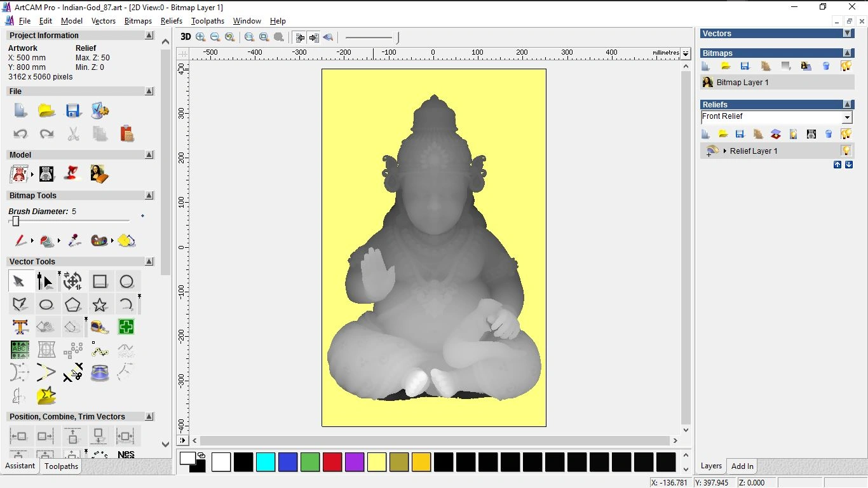Select the Colour Picker bitmap tool
Screen dimensions: 868x488
[73, 241]
